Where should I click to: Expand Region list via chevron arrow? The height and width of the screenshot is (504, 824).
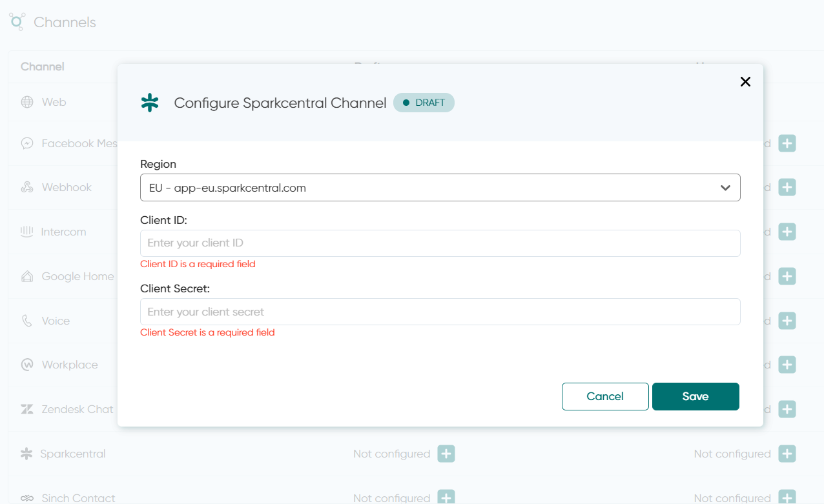pyautogui.click(x=725, y=188)
